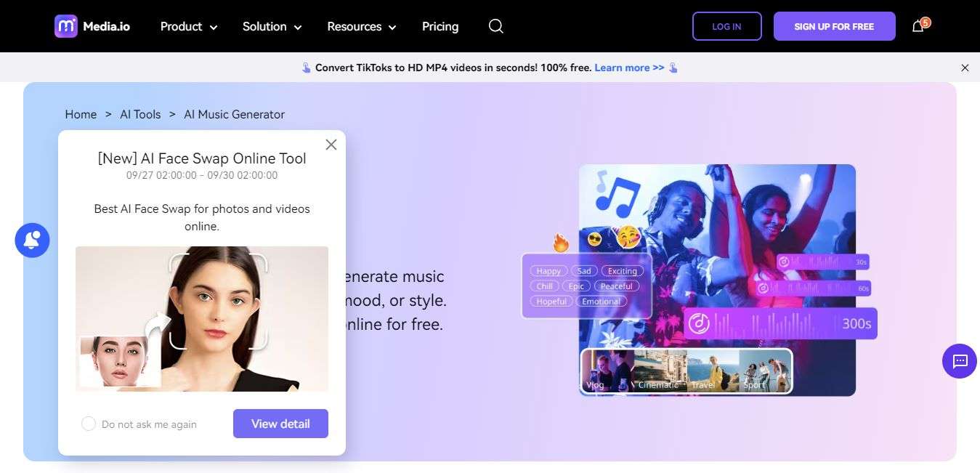Screen dimensions: 980x473
Task: Open the Pricing page
Action: 440,26
